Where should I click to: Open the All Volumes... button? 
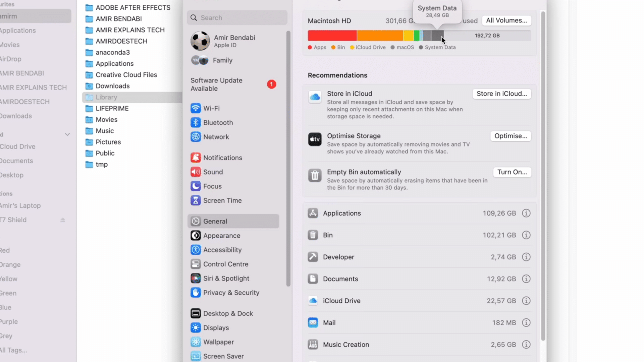coord(506,20)
